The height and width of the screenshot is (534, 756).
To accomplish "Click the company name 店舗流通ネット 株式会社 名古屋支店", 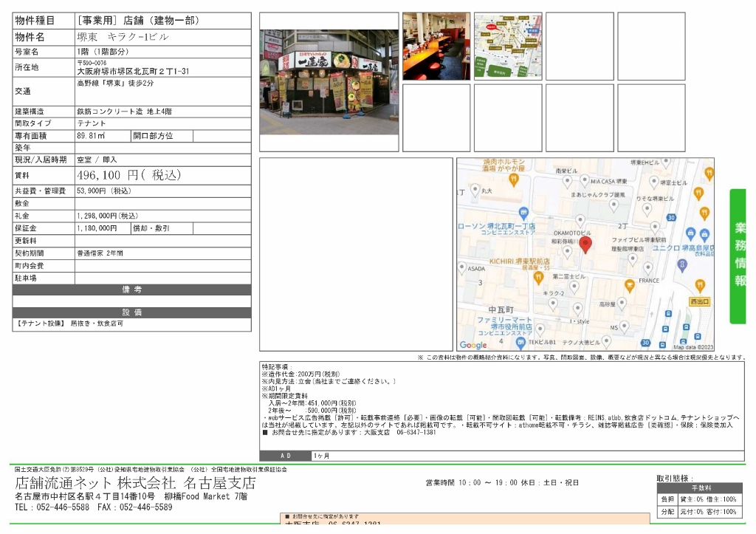I will point(135,482).
